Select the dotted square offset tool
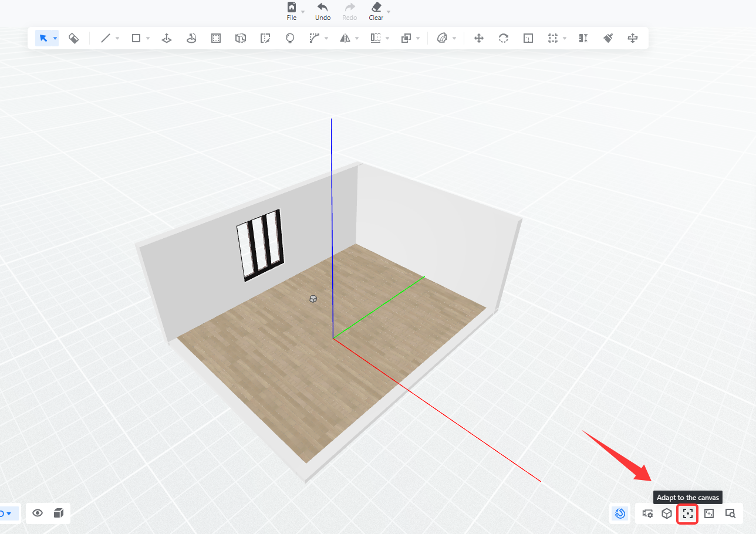The image size is (756, 534). [x=216, y=38]
